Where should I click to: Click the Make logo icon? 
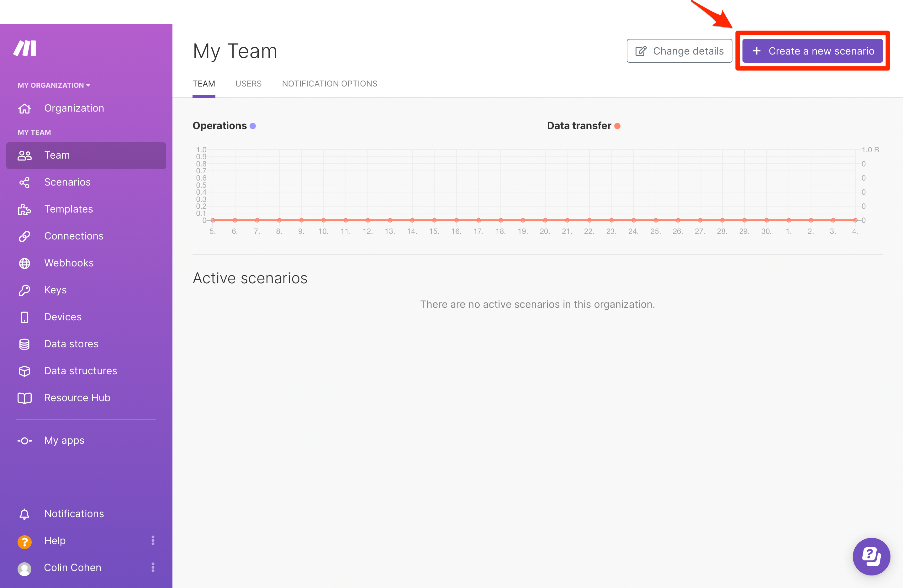pyautogui.click(x=25, y=49)
